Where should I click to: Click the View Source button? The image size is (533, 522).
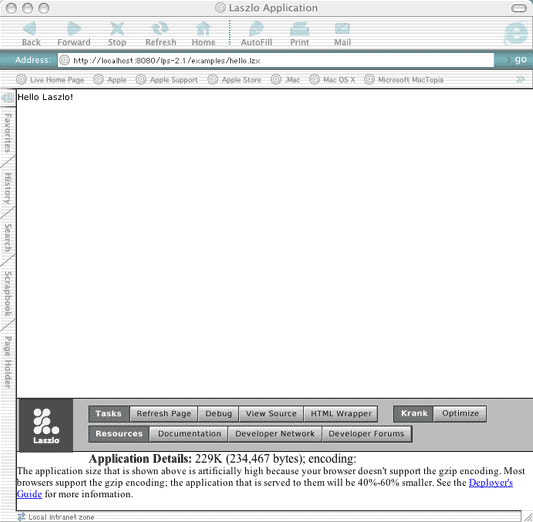pyautogui.click(x=271, y=414)
